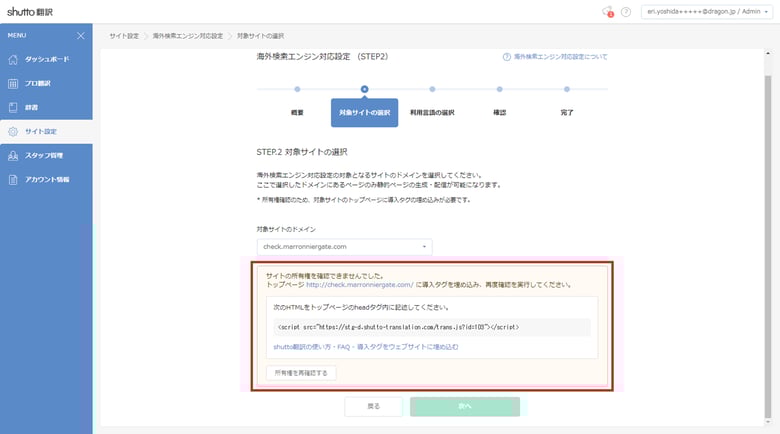Click the script tag code snippet

431,327
